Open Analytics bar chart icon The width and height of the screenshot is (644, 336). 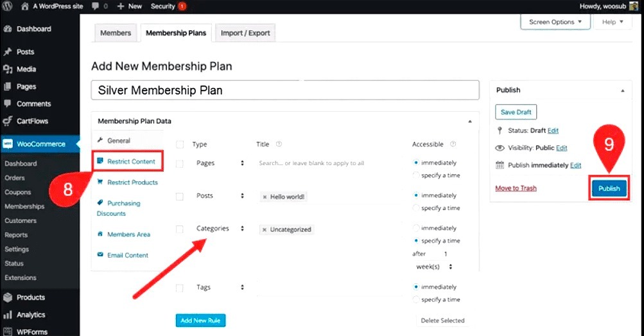click(8, 315)
